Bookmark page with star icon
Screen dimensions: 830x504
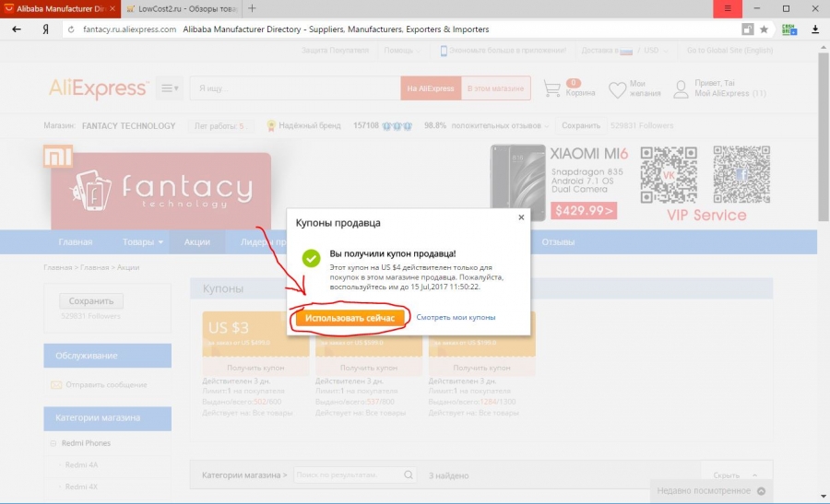(764, 29)
